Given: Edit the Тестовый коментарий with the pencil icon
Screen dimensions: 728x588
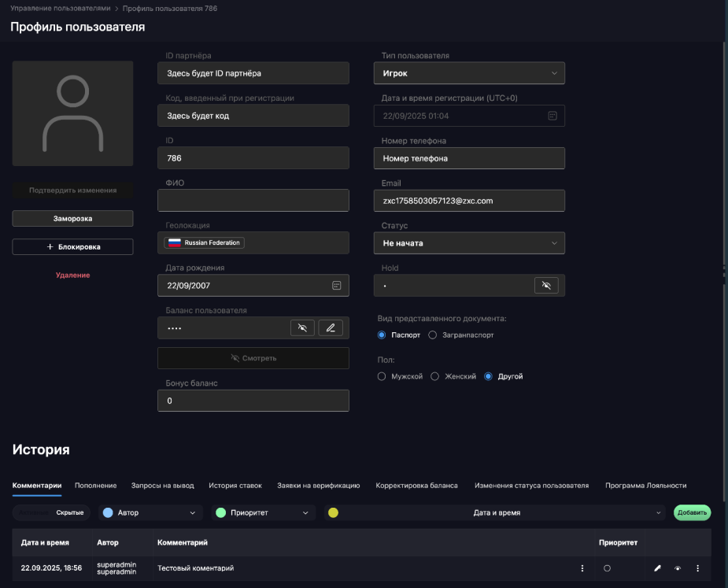Looking at the screenshot, I should (x=656, y=568).
